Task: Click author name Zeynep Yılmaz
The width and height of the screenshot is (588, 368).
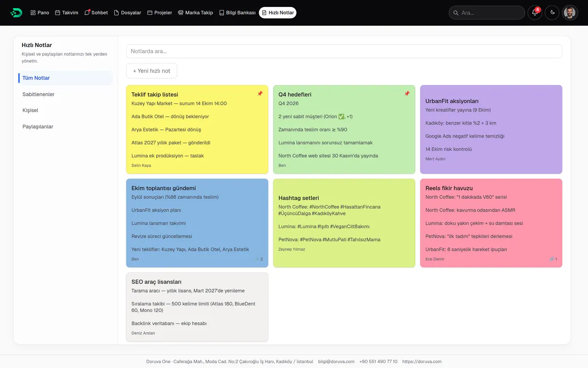Action: pyautogui.click(x=292, y=249)
